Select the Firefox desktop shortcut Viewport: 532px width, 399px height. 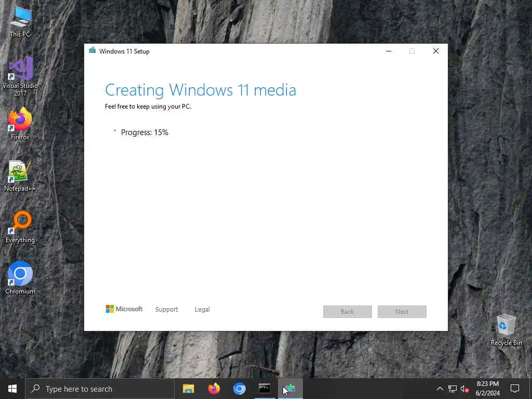(x=20, y=124)
